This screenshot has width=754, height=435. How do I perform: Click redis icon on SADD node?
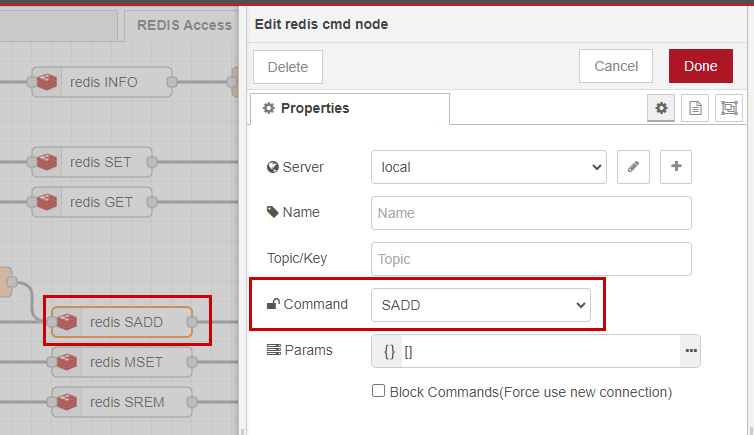pyautogui.click(x=67, y=322)
